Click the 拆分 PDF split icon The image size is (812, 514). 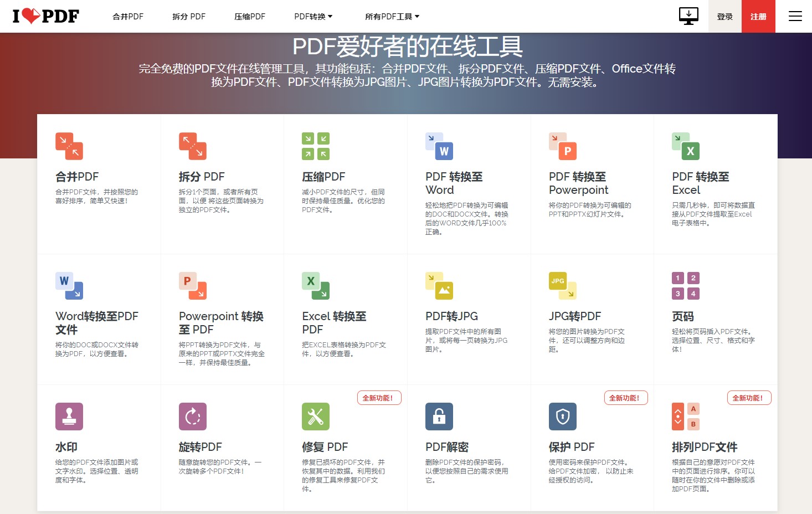tap(193, 146)
